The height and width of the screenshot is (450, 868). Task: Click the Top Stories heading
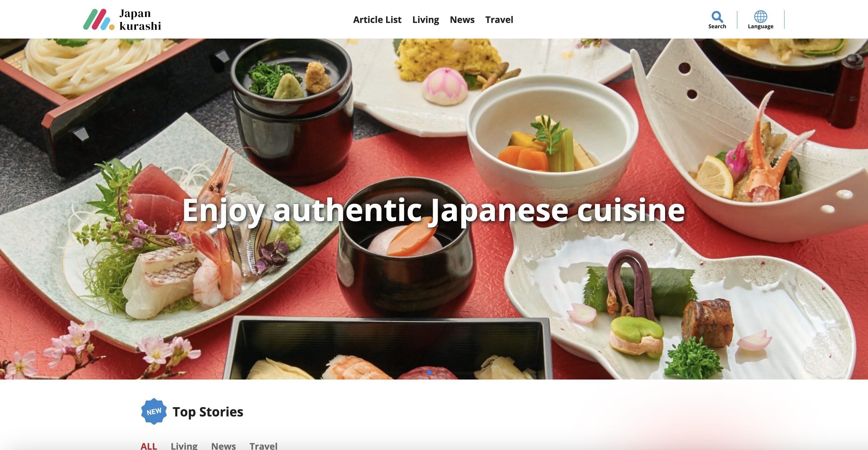pos(208,411)
